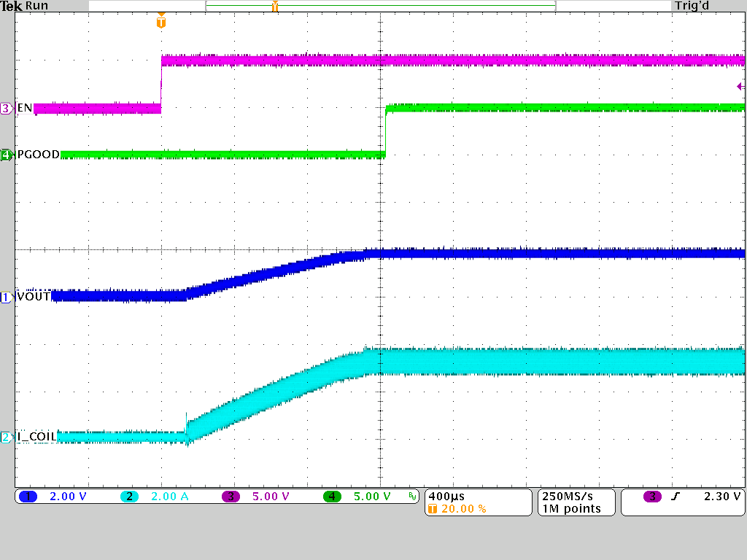
Task: Click the channel 2 position marker on left edge
Action: [x=6, y=435]
